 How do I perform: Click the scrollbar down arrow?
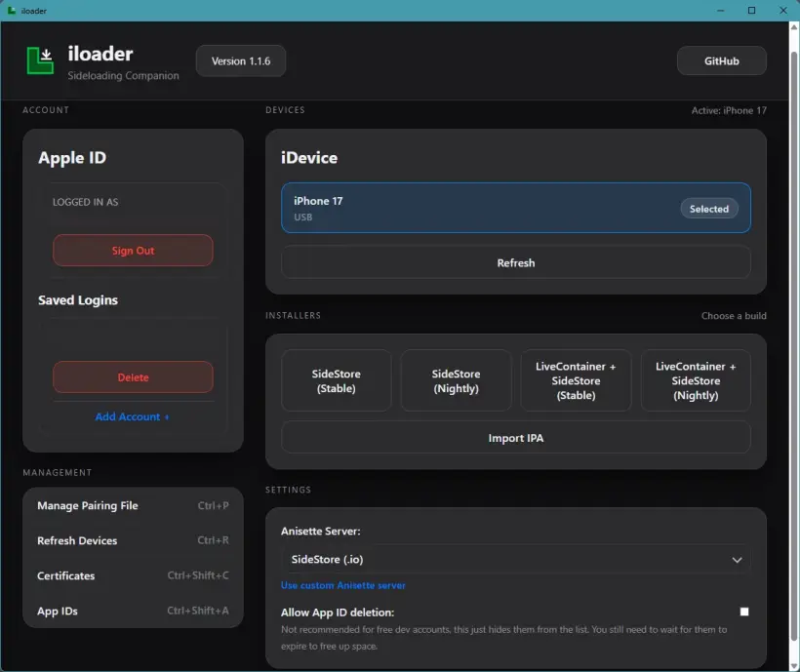pyautogui.click(x=794, y=666)
